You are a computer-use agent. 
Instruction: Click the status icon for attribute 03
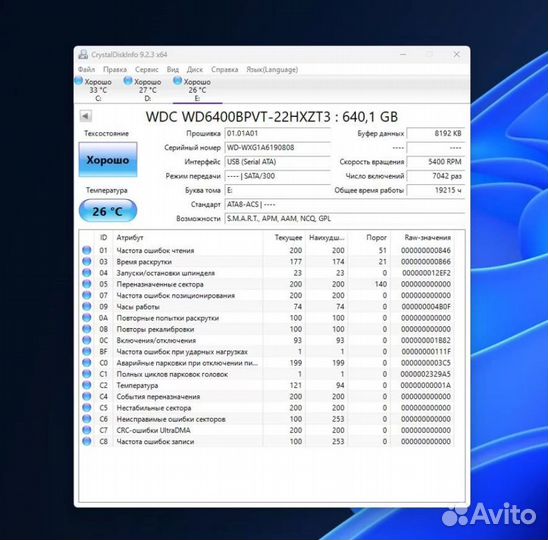coord(87,261)
